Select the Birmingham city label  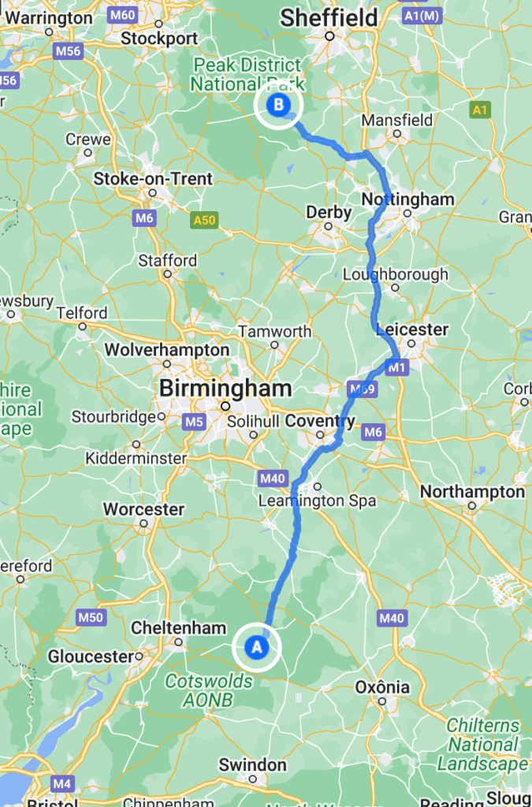pyautogui.click(x=225, y=388)
